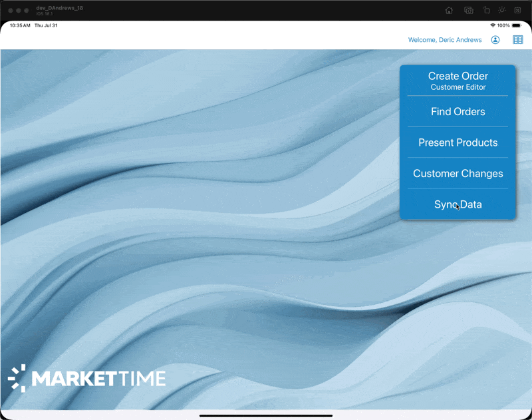
Task: Open Customer Changes
Action: pyautogui.click(x=458, y=173)
